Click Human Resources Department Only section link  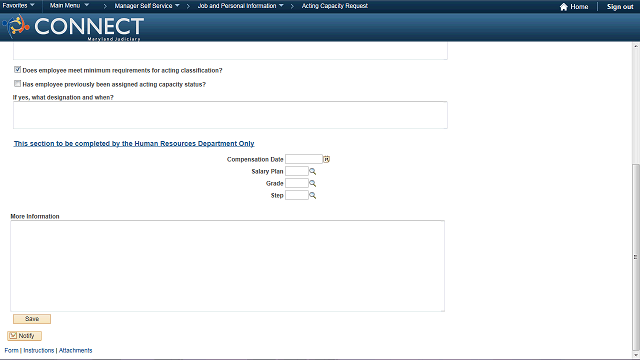[x=134, y=143]
